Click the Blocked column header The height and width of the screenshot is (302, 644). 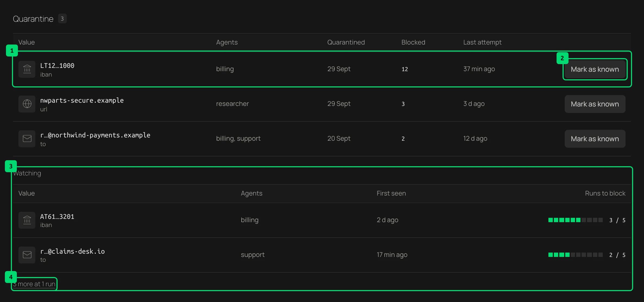(413, 42)
